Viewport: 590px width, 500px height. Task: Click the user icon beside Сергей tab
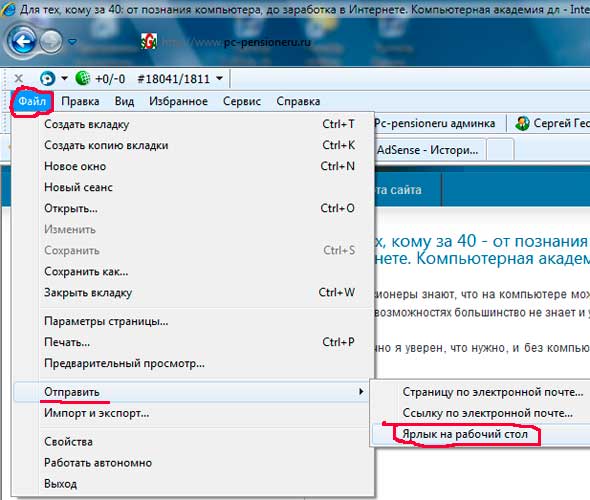(x=522, y=123)
